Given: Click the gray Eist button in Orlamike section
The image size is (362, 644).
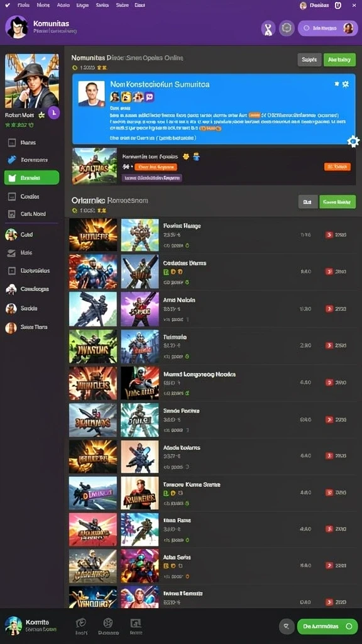Looking at the screenshot, I should (307, 202).
